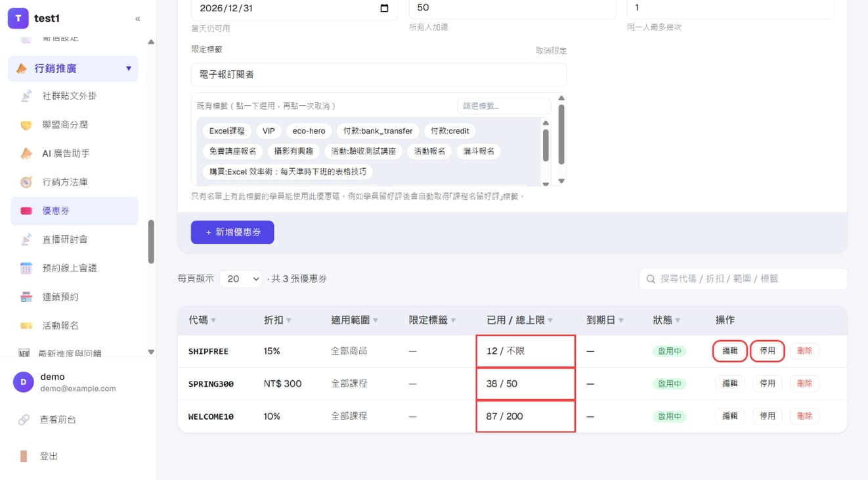Viewport: 868px width, 480px height.
Task: Click the 38 / 50 usage cell
Action: click(x=526, y=383)
